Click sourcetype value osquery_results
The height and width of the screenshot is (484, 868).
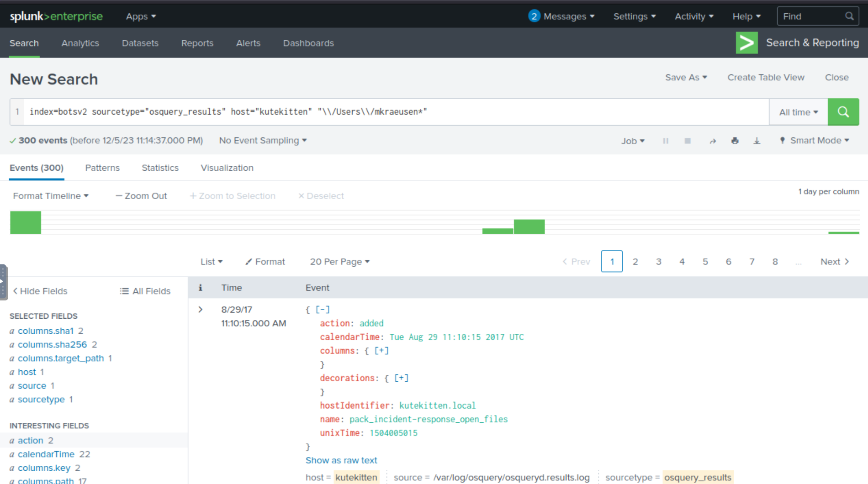click(x=698, y=478)
